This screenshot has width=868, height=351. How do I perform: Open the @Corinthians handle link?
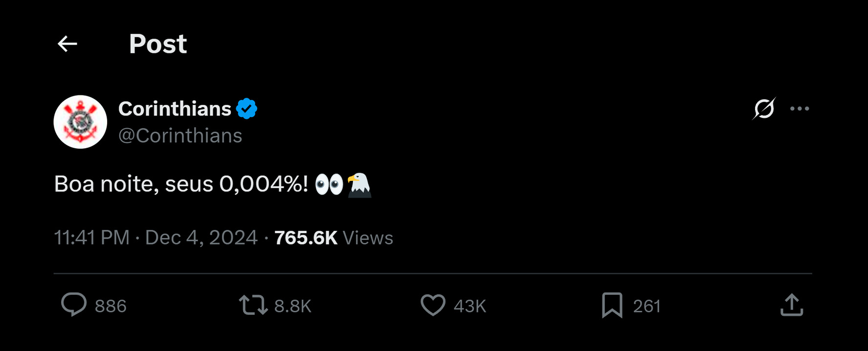[x=180, y=135]
